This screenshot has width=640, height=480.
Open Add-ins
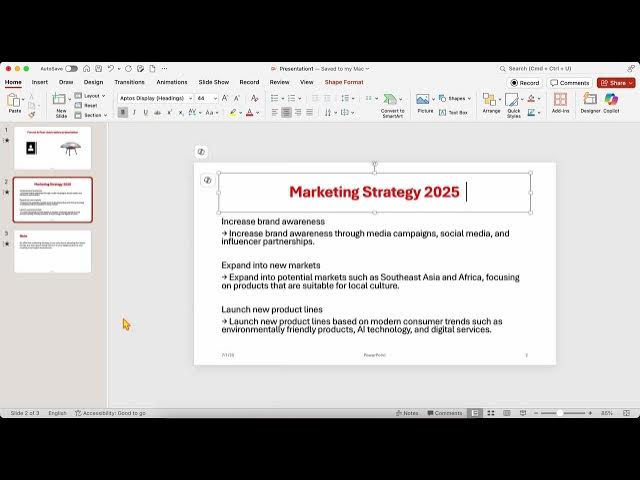pos(560,103)
